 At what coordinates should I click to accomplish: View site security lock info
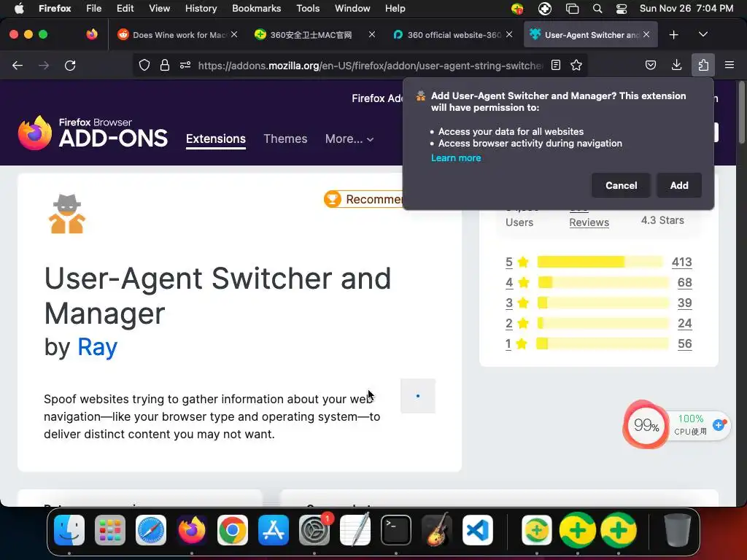pos(165,65)
